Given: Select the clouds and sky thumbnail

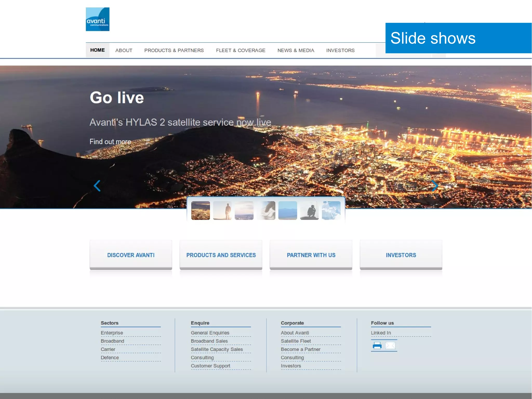Looking at the screenshot, I should [x=331, y=210].
